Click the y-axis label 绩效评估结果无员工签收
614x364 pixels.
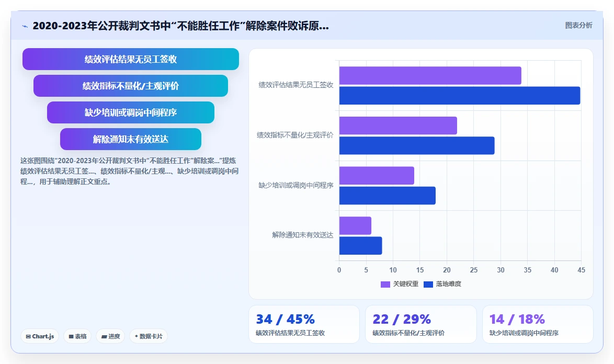(296, 85)
